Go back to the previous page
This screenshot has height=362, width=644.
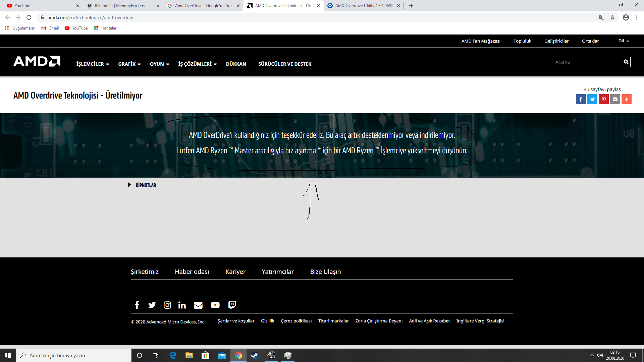click(x=7, y=17)
